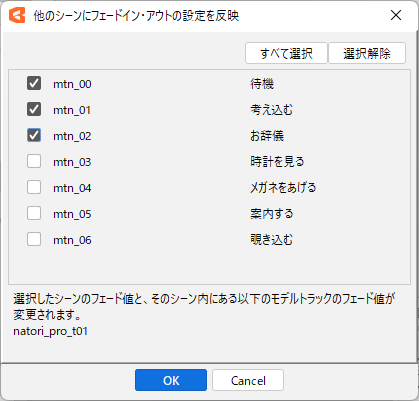419x401 pixels.
Task: Check the mtn_04 checkbox
Action: pos(34,187)
